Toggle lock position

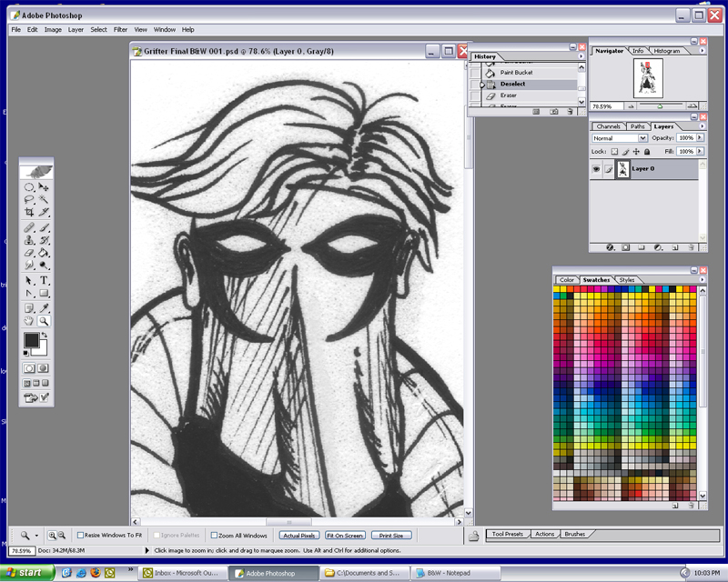pyautogui.click(x=636, y=151)
